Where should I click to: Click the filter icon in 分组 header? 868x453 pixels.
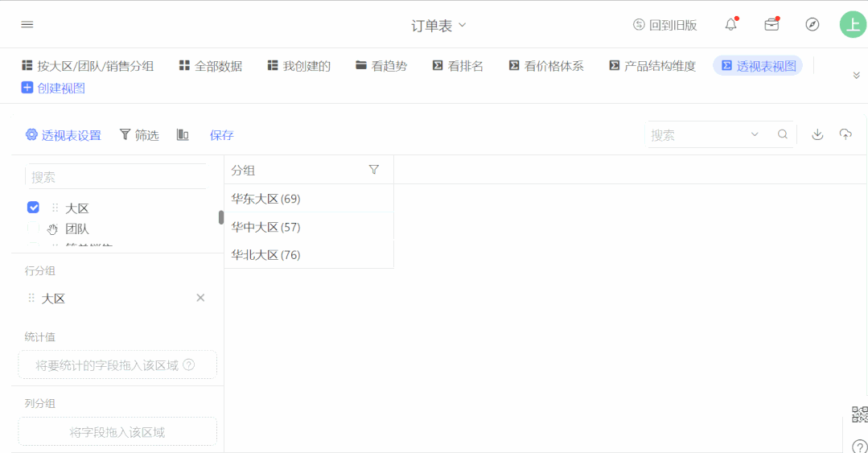coord(374,170)
